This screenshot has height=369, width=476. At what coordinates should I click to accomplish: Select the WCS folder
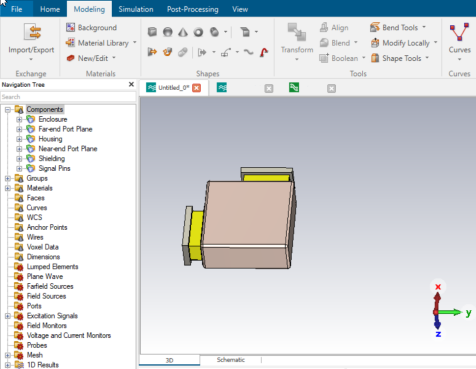click(34, 217)
